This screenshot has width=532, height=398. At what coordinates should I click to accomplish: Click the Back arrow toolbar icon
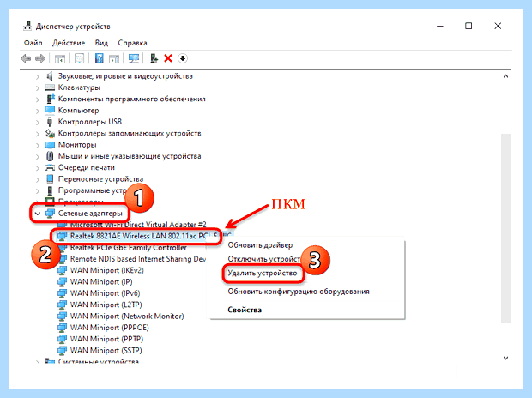tap(26, 58)
